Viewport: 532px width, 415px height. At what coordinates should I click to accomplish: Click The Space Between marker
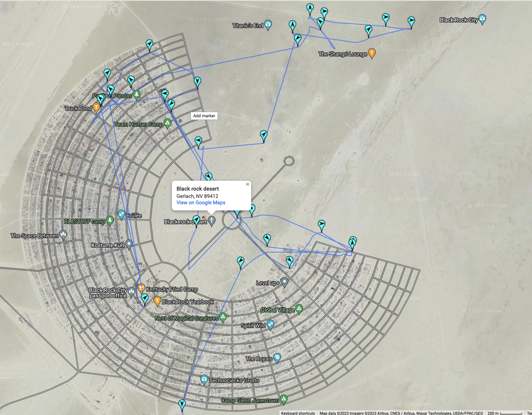(63, 235)
